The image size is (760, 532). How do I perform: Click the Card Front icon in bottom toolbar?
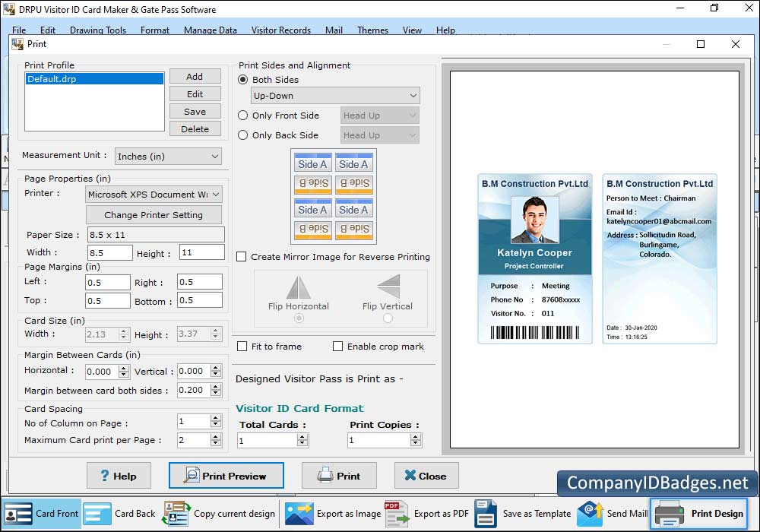click(x=18, y=514)
